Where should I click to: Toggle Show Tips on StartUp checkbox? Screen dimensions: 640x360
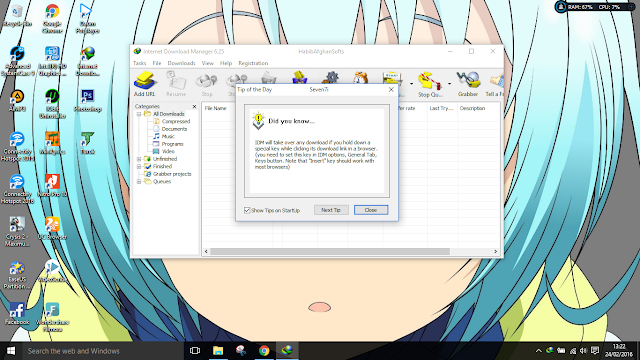[247, 210]
